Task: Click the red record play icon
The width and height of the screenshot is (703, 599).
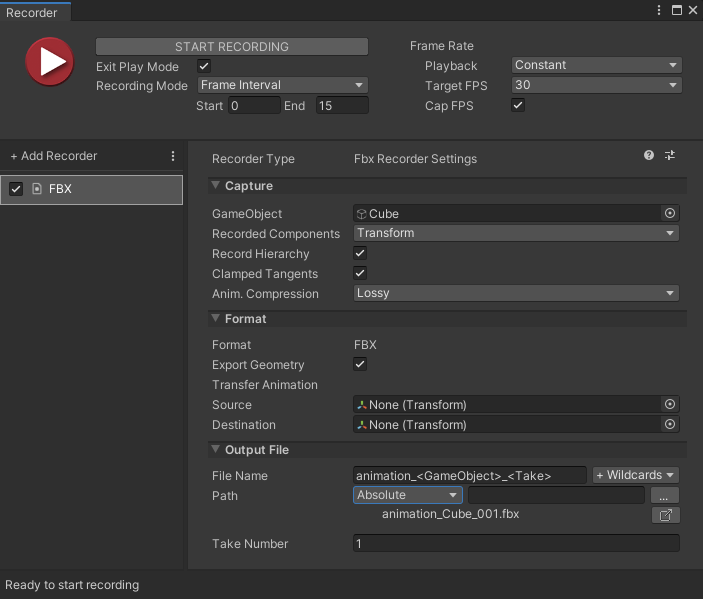Action: coord(49,62)
